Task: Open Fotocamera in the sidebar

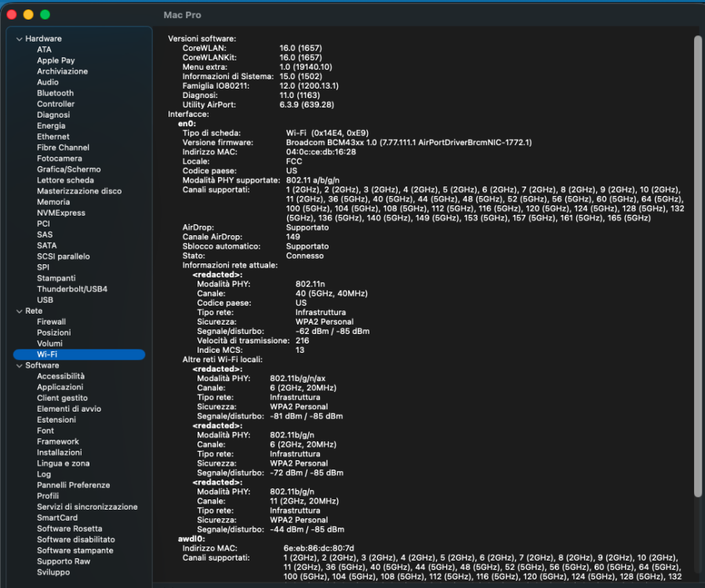Action: tap(60, 158)
